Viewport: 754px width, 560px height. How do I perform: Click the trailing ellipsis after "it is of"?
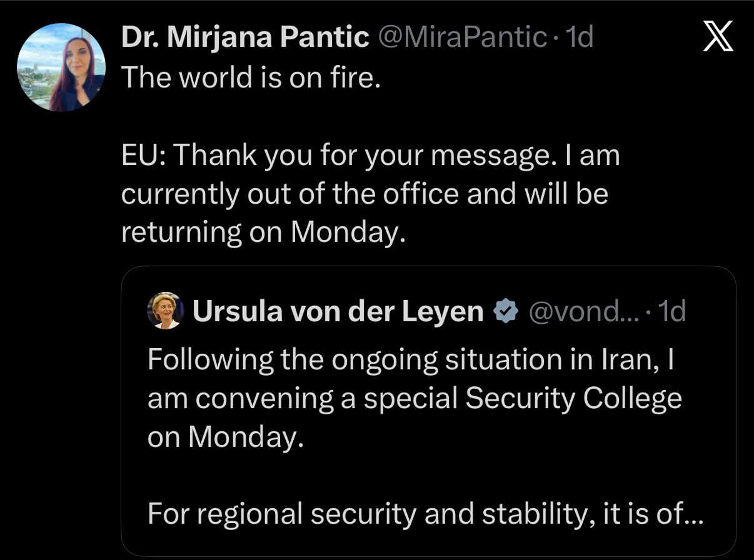pyautogui.click(x=695, y=515)
